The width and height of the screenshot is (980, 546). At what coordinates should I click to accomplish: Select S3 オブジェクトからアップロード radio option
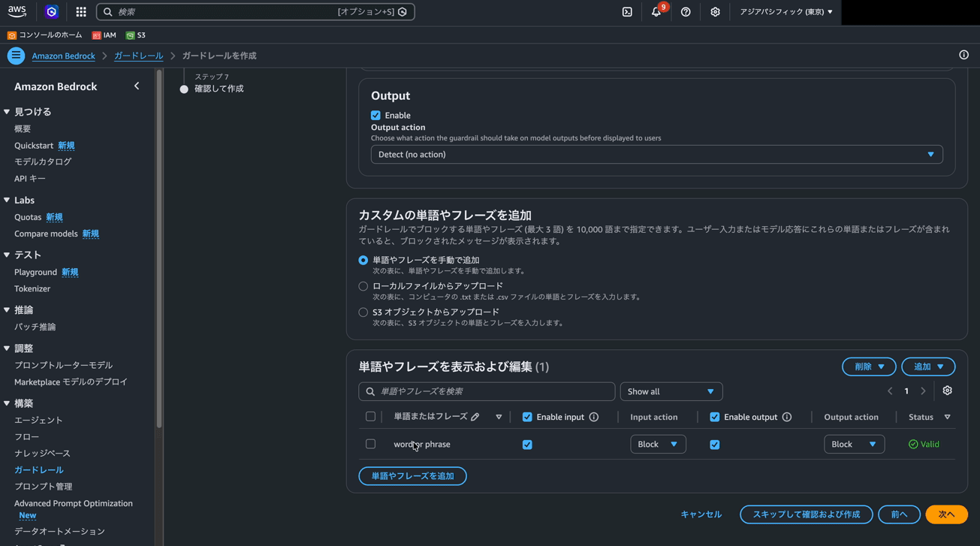click(363, 312)
